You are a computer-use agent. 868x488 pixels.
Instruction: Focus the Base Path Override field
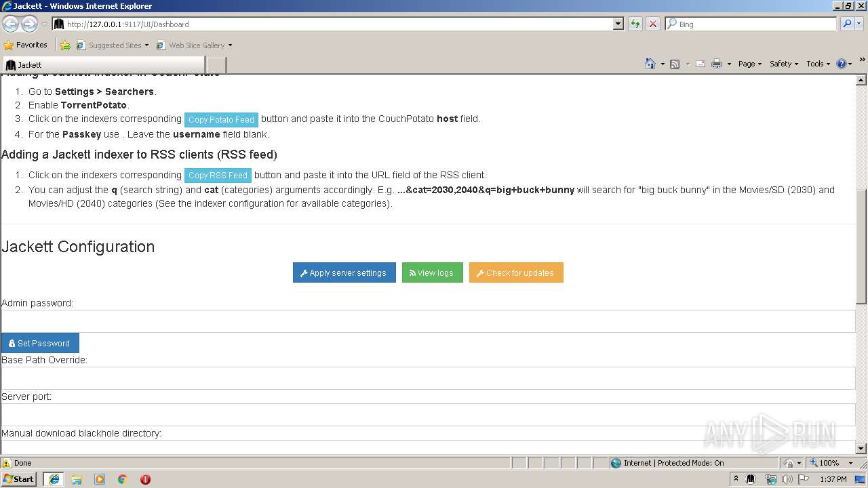tap(428, 378)
